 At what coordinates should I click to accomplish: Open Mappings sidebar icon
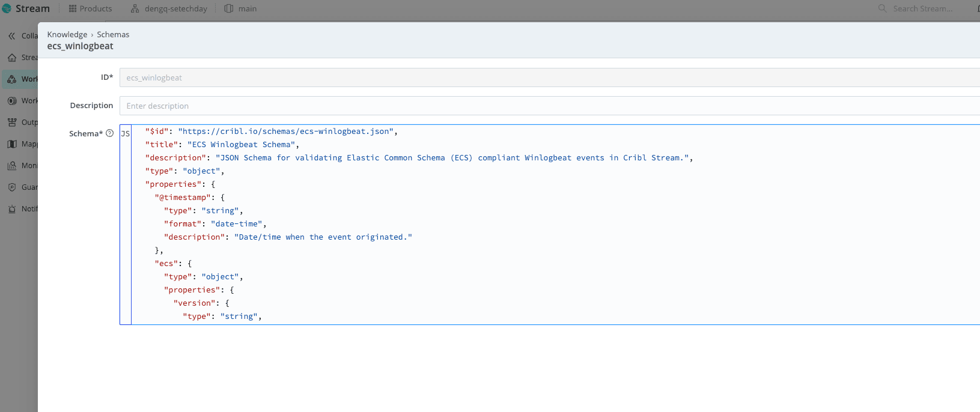click(12, 144)
